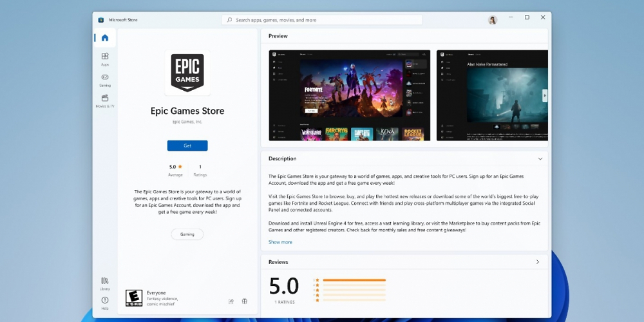The width and height of the screenshot is (644, 322).
Task: Click the Microsoft Store logo in the title bar
Action: [101, 20]
